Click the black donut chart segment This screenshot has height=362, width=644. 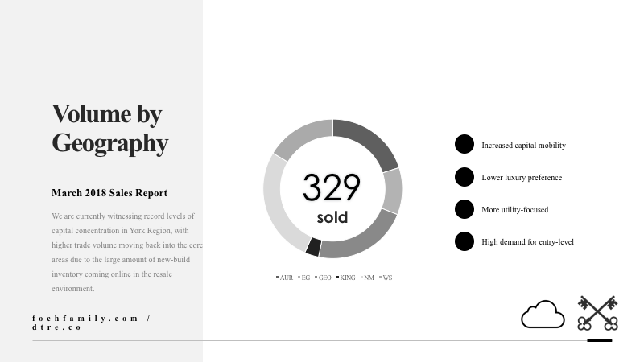[x=313, y=247]
